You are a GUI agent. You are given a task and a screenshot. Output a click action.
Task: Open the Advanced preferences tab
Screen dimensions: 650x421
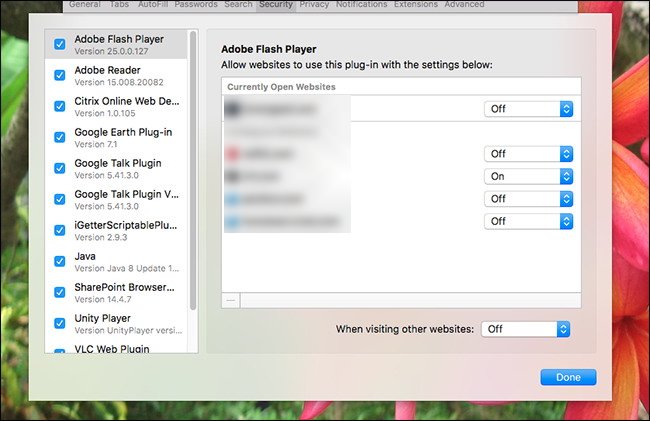[464, 5]
